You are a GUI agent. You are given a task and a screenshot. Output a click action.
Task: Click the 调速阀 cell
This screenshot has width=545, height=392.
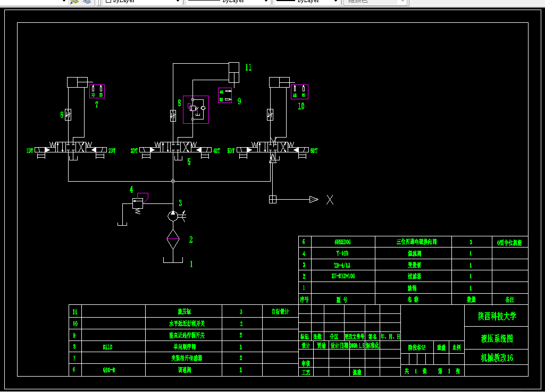click(183, 370)
